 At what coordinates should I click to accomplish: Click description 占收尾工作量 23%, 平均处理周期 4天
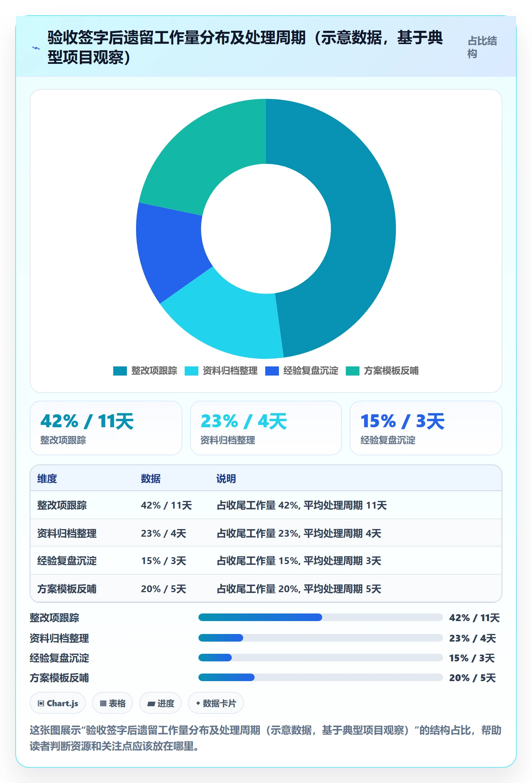(x=299, y=533)
